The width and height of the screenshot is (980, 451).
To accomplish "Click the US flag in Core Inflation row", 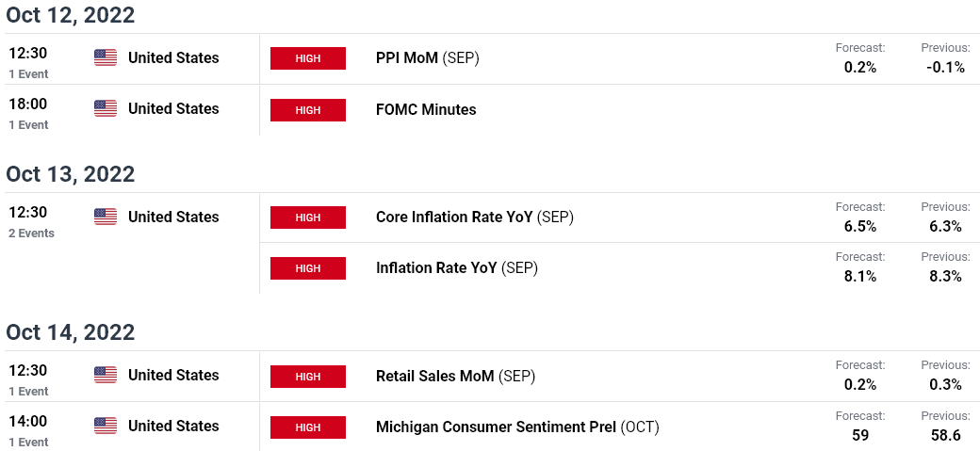I will point(106,217).
